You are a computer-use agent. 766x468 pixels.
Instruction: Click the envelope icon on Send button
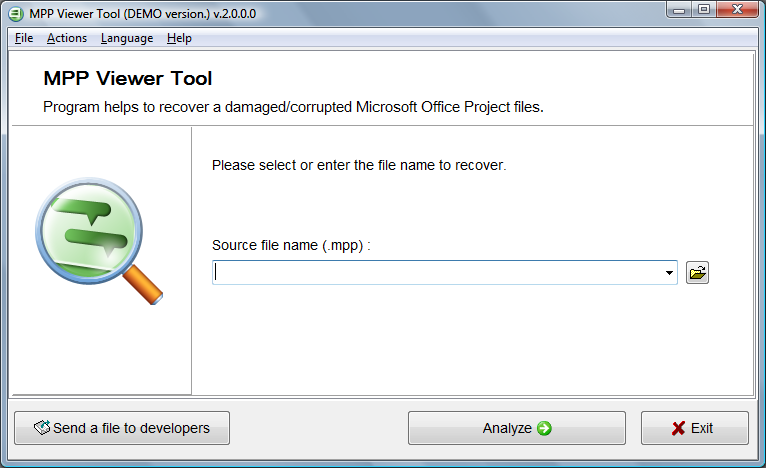pyautogui.click(x=42, y=427)
